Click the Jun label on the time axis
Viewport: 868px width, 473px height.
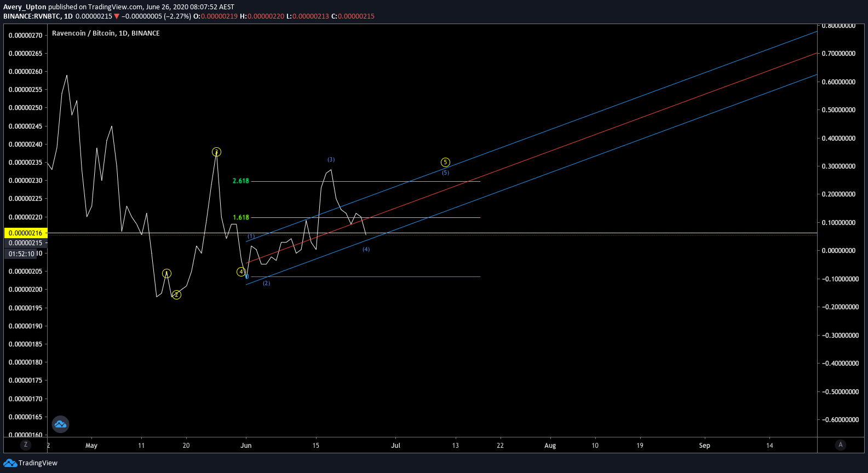(246, 446)
